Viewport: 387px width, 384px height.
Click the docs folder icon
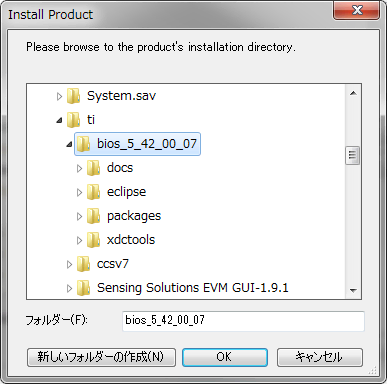(93, 168)
